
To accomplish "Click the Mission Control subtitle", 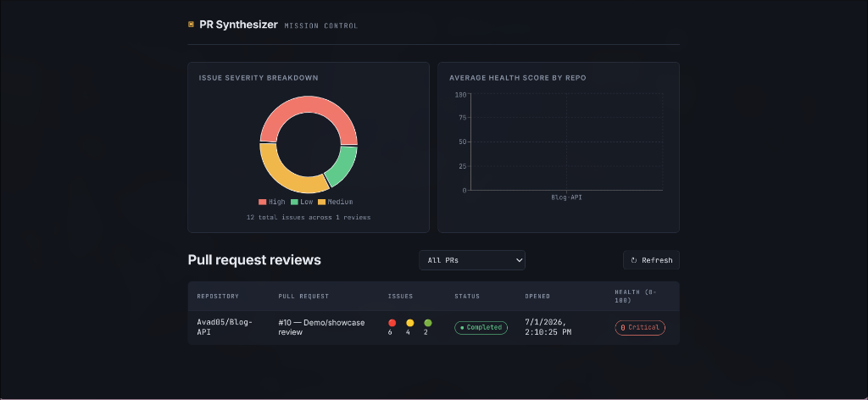I will click(321, 26).
